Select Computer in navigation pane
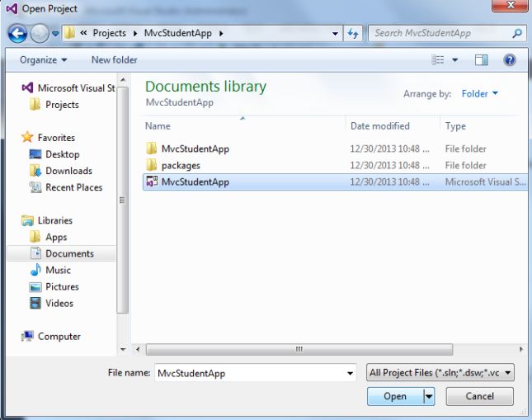 pyautogui.click(x=51, y=337)
